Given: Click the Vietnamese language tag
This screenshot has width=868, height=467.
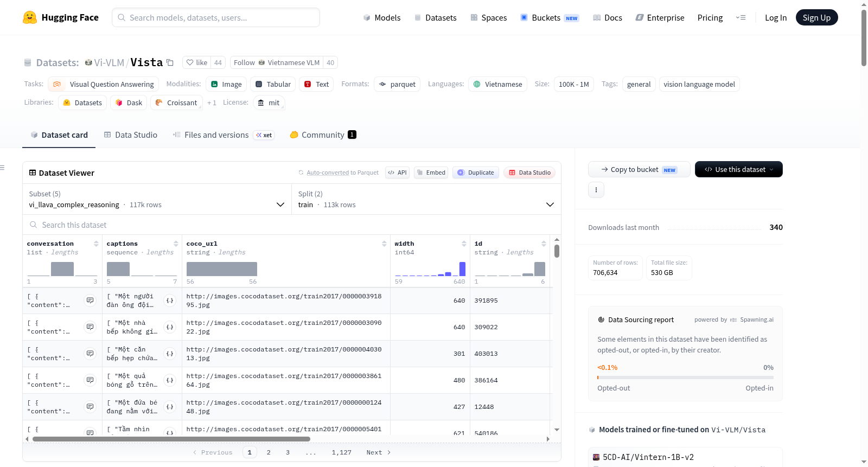Looking at the screenshot, I should click(x=498, y=84).
